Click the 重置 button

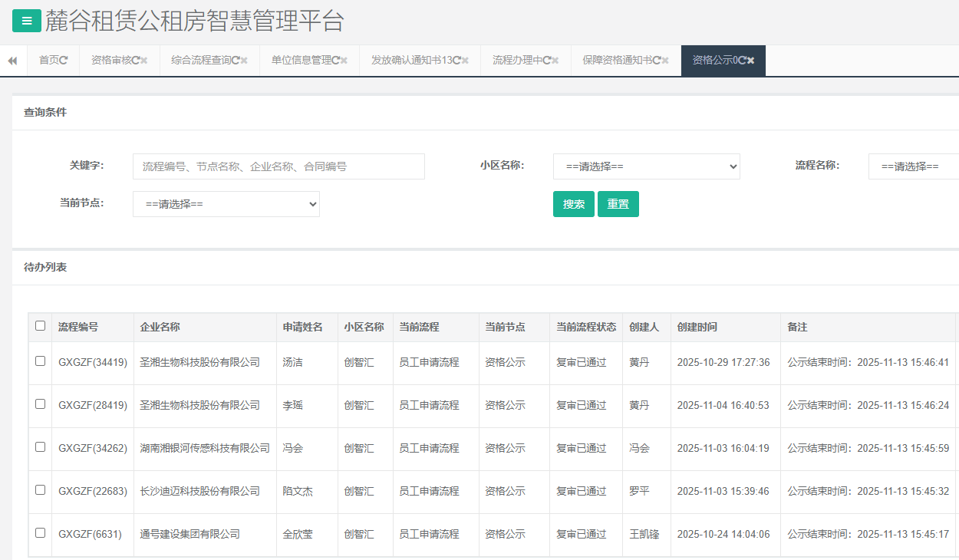pos(618,204)
